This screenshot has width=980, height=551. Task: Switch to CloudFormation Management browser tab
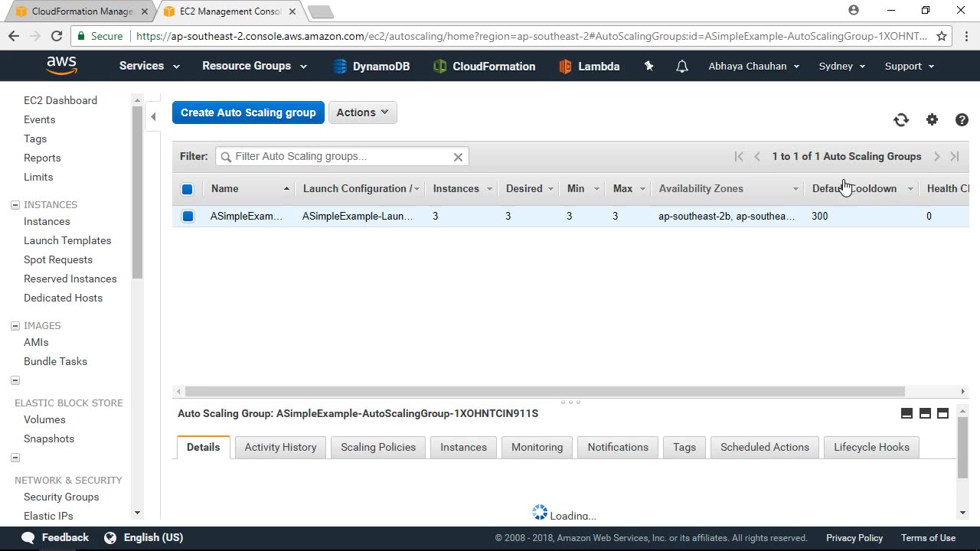click(80, 11)
